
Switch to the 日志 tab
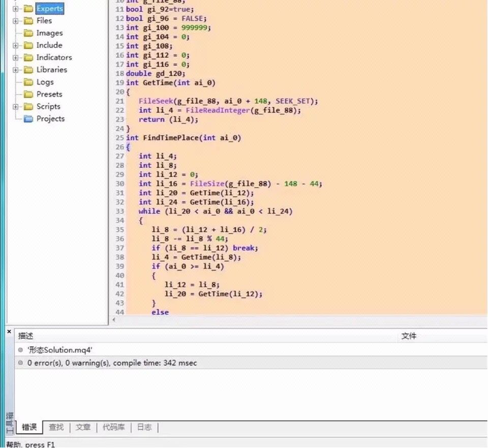coord(144,427)
